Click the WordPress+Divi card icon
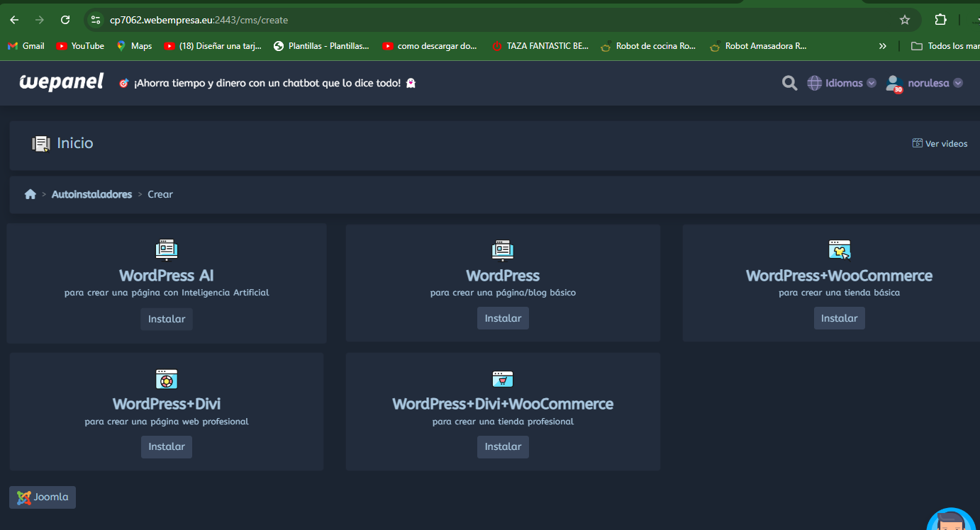 pyautogui.click(x=166, y=378)
